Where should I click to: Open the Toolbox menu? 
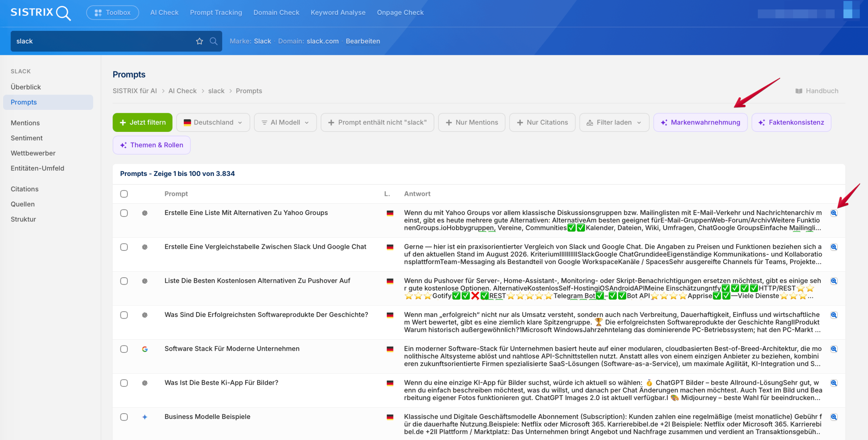coord(113,13)
